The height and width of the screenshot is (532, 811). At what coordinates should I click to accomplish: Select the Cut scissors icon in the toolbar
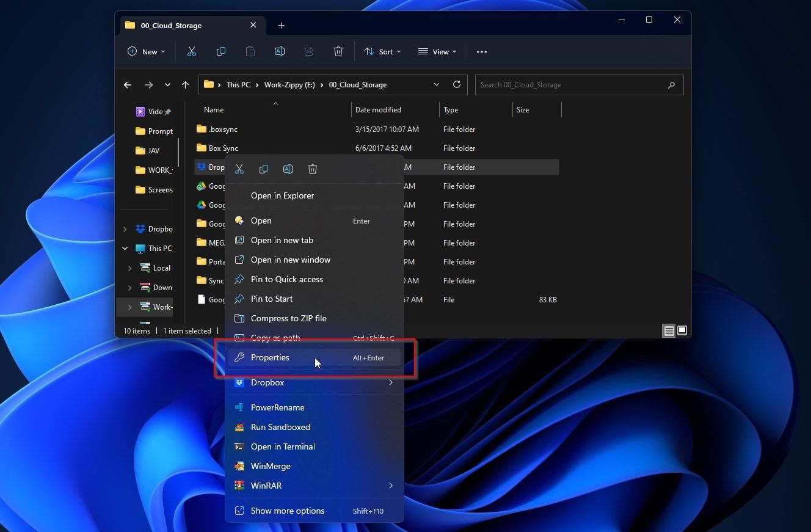coord(192,51)
